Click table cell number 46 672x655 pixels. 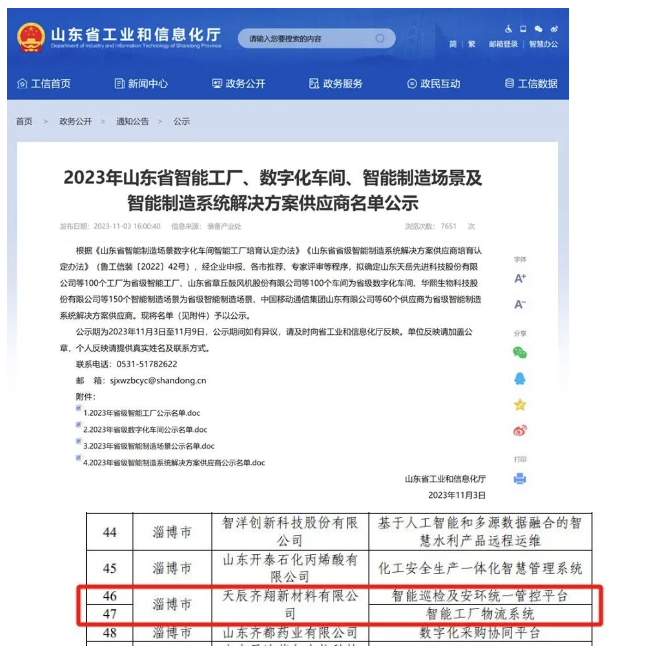coord(110,595)
